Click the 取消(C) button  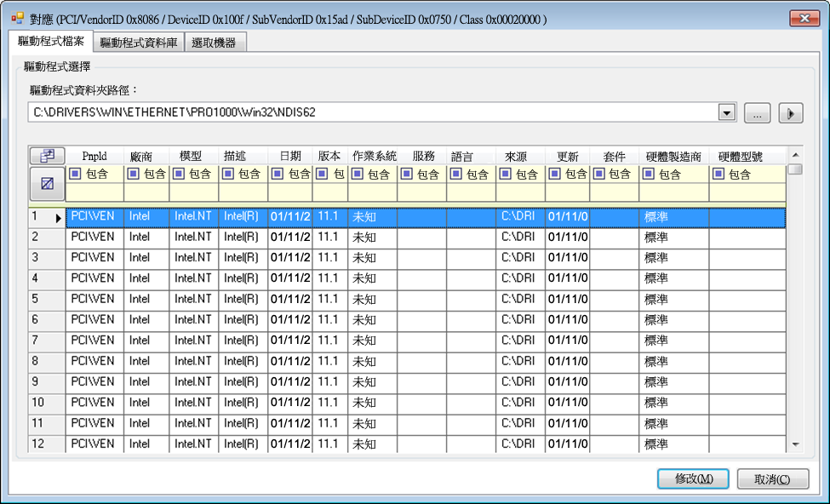click(x=772, y=478)
